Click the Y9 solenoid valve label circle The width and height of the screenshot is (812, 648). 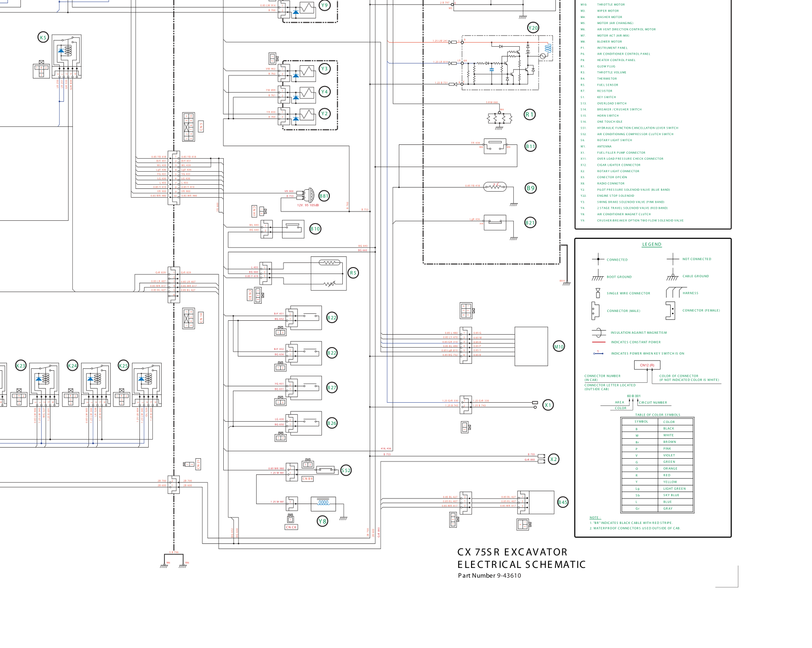[x=325, y=6]
